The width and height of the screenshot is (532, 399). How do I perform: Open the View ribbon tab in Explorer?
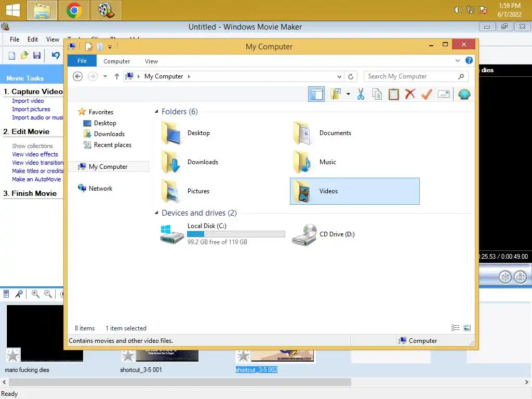tap(151, 61)
